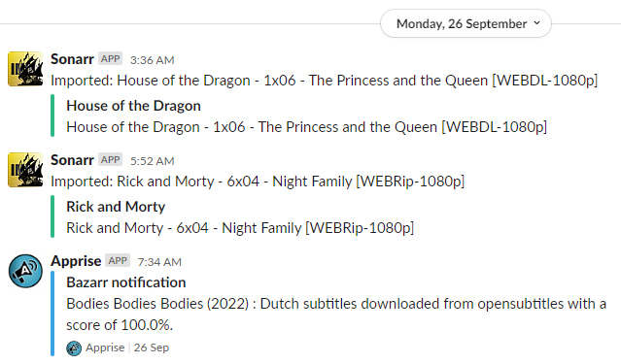Open the Apprise megaphone avatar

tap(25, 271)
